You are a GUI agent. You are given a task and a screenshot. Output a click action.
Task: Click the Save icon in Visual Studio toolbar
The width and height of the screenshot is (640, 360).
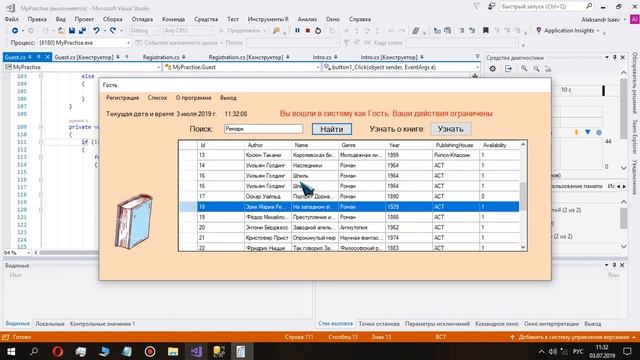tap(72, 31)
